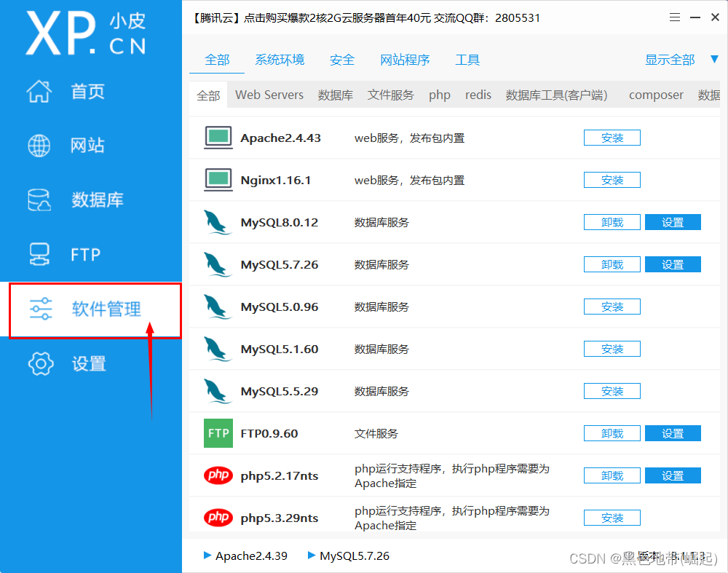
Task: Install MySQL5.5.29 with 安装 button
Action: click(612, 392)
